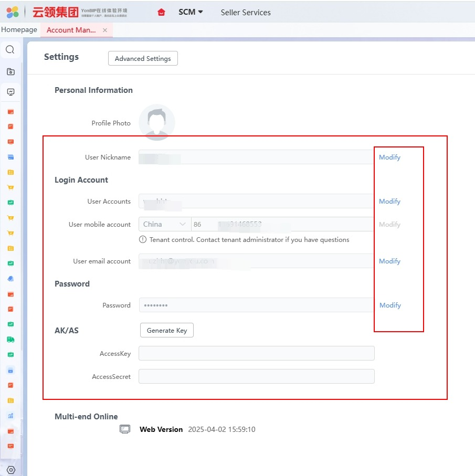The image size is (475, 476).
Task: Click the monitor dashboard icon in sidebar
Action: tap(10, 92)
